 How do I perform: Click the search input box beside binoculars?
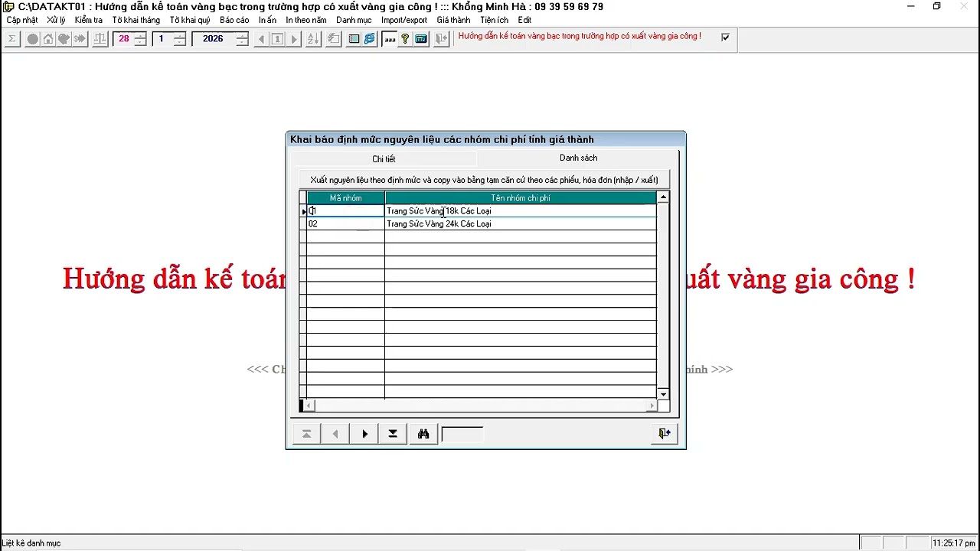462,435
